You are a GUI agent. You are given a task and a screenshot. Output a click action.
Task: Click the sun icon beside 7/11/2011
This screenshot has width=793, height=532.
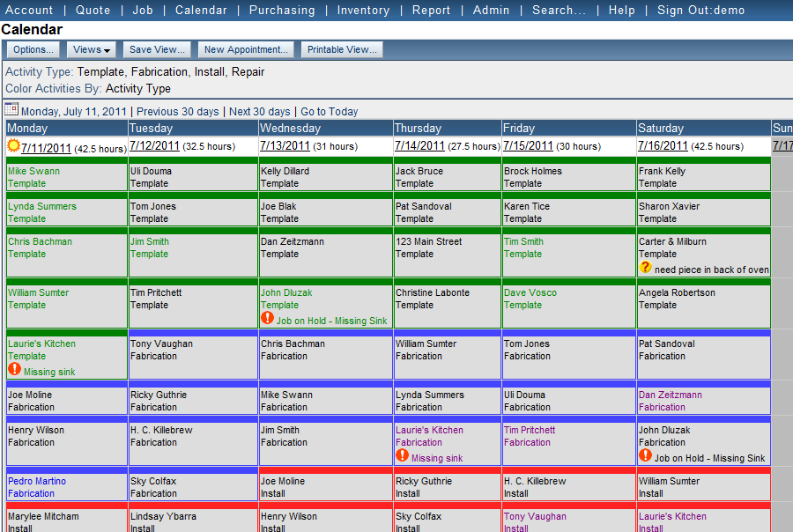click(x=13, y=146)
